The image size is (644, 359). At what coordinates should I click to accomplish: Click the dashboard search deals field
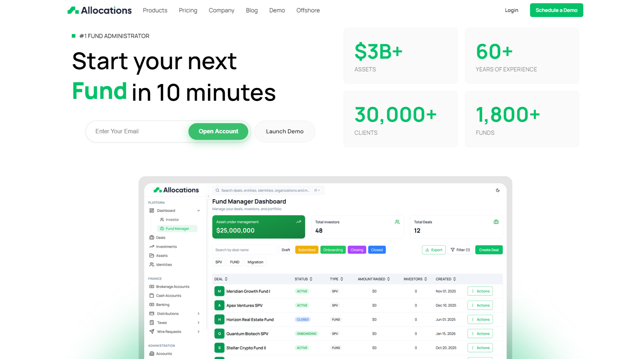(x=268, y=190)
